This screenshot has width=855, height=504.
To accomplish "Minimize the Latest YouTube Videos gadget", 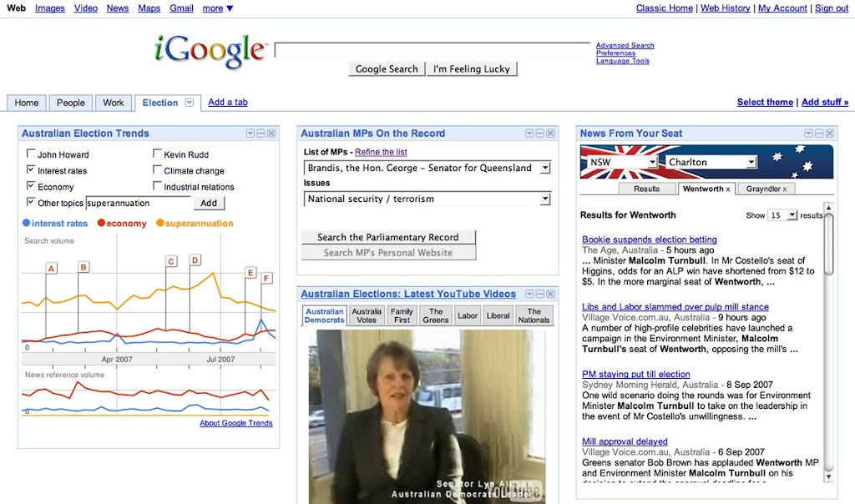I will click(x=540, y=295).
